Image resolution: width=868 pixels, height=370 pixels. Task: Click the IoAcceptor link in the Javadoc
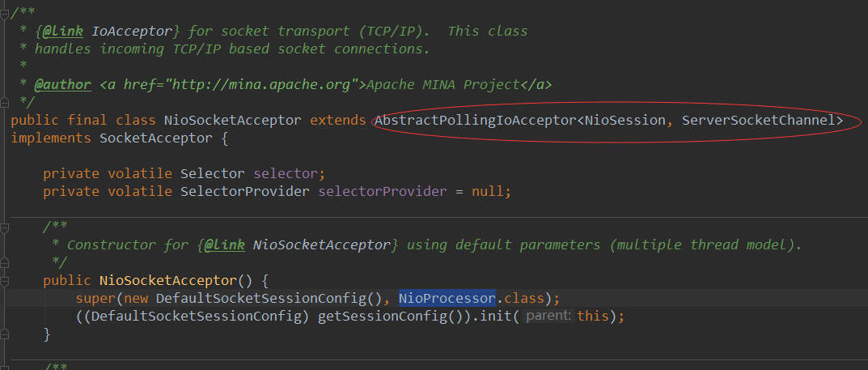point(135,31)
